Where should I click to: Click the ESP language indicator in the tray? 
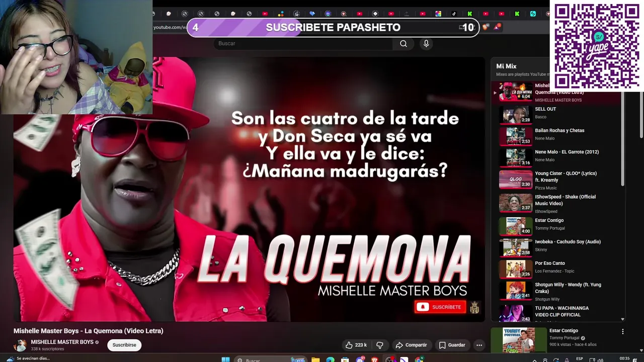(x=580, y=358)
